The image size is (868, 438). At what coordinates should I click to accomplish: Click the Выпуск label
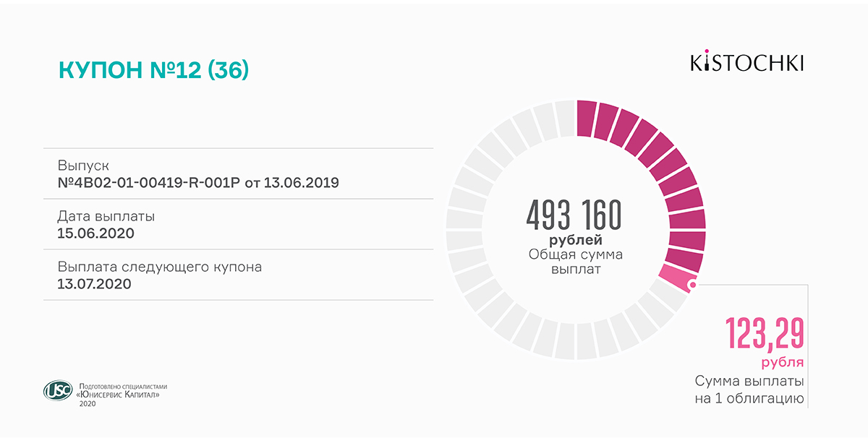(83, 166)
